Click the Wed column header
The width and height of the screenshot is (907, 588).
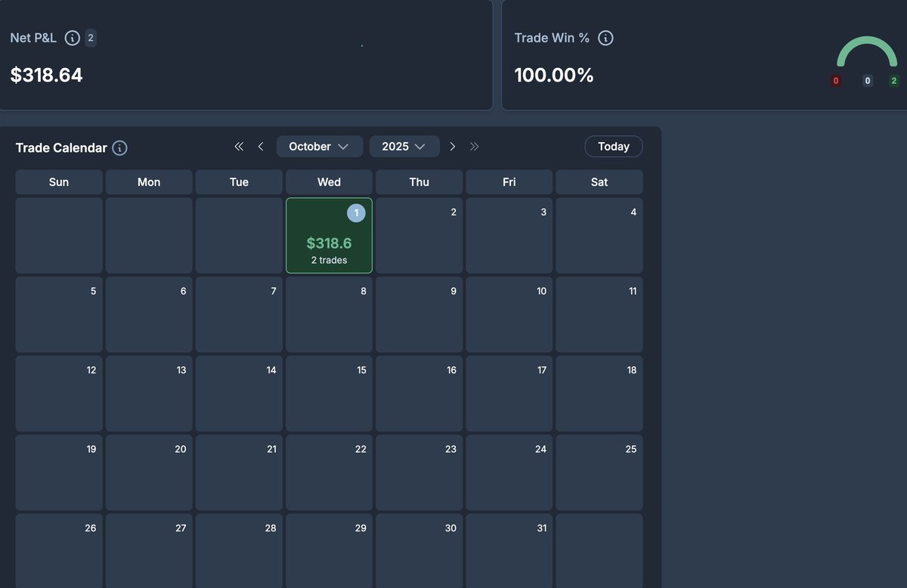click(x=329, y=182)
